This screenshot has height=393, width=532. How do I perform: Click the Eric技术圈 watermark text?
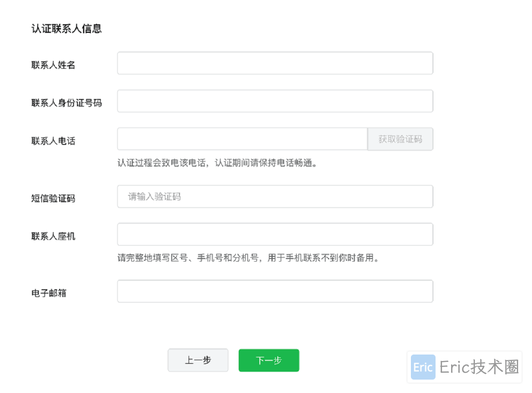pyautogui.click(x=479, y=367)
